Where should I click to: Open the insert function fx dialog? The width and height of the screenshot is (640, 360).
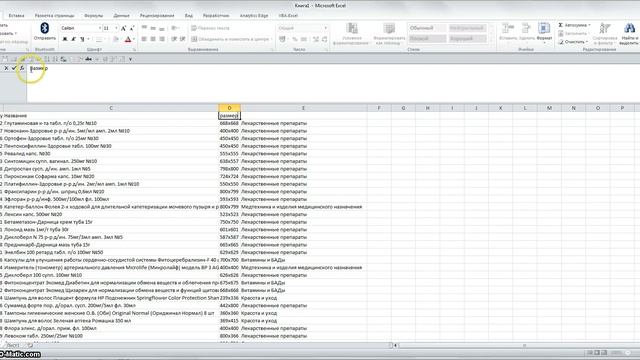(22, 68)
